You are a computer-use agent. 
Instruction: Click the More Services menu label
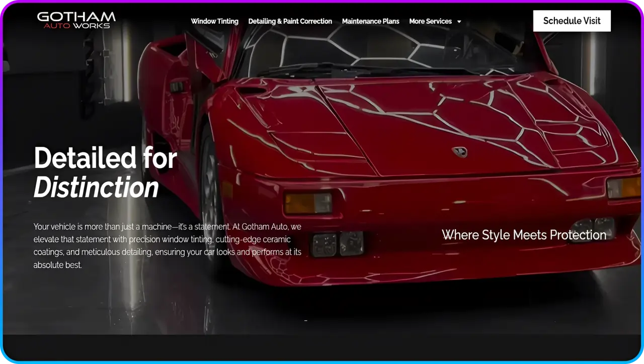pyautogui.click(x=430, y=21)
